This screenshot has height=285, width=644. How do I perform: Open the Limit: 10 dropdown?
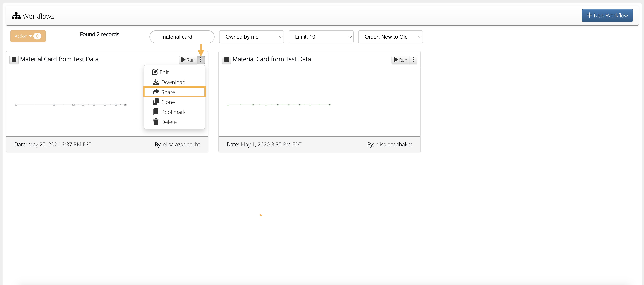point(321,37)
